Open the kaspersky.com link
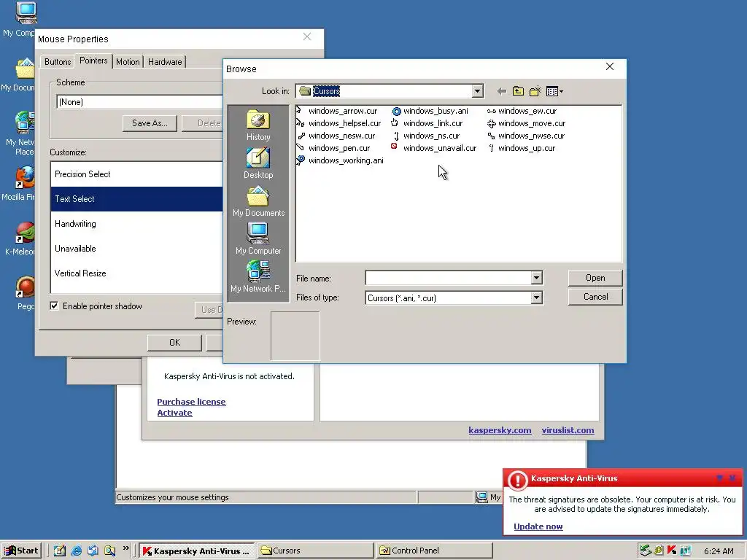The height and width of the screenshot is (560, 747). pos(500,430)
